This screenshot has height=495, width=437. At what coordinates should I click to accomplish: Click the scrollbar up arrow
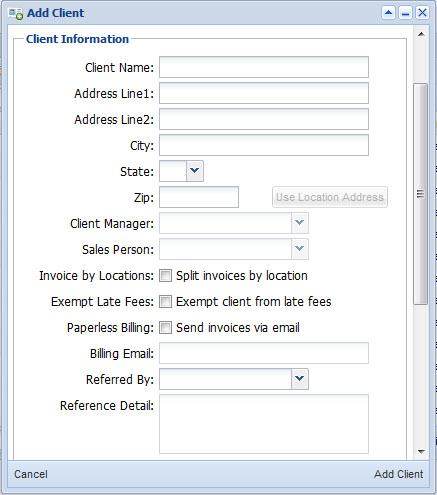click(x=421, y=34)
